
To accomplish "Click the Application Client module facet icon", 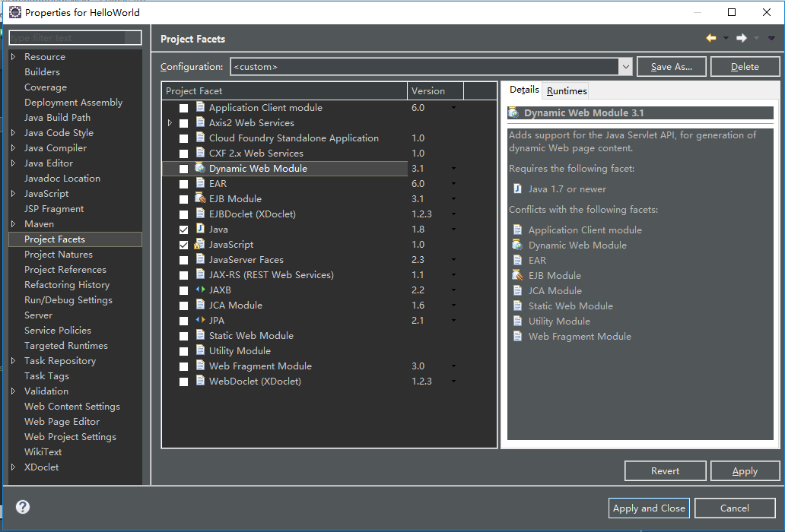I will [200, 107].
